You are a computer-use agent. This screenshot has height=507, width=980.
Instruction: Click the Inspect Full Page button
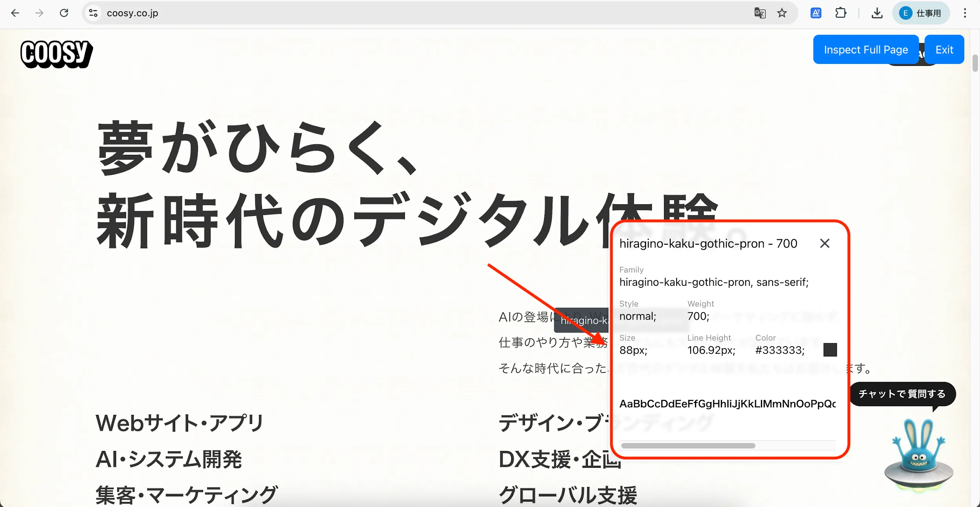[866, 49]
